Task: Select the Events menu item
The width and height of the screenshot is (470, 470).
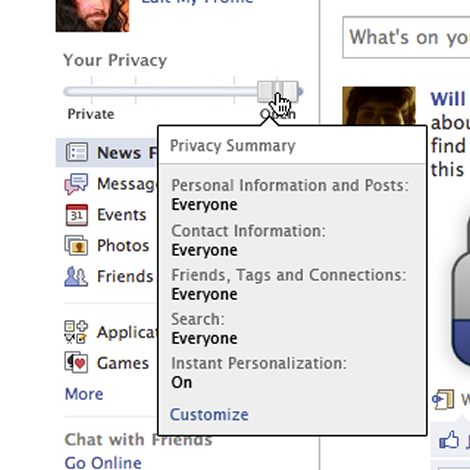Action: [x=122, y=215]
